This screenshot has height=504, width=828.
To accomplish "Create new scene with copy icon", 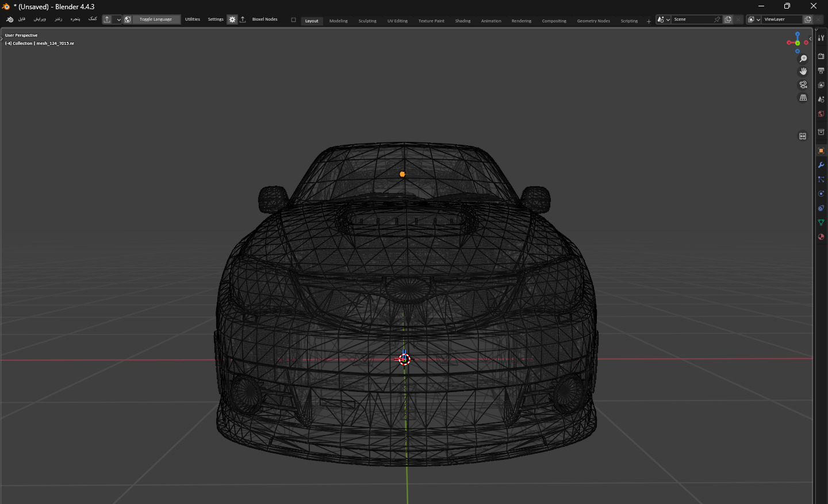I will tap(728, 20).
